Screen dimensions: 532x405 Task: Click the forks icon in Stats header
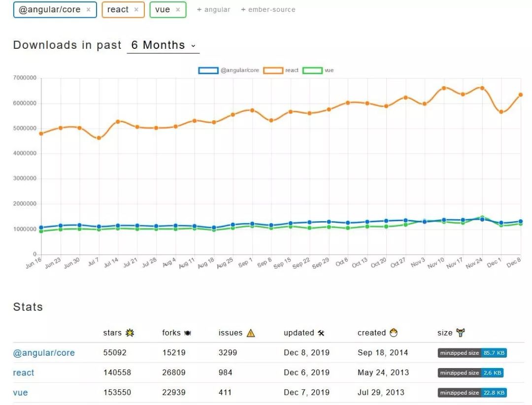tap(188, 333)
